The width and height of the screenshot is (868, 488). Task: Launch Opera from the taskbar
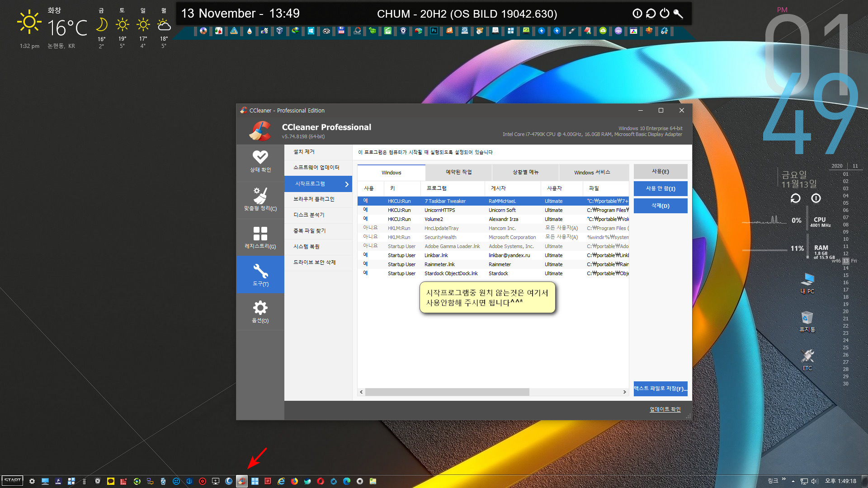click(x=321, y=481)
